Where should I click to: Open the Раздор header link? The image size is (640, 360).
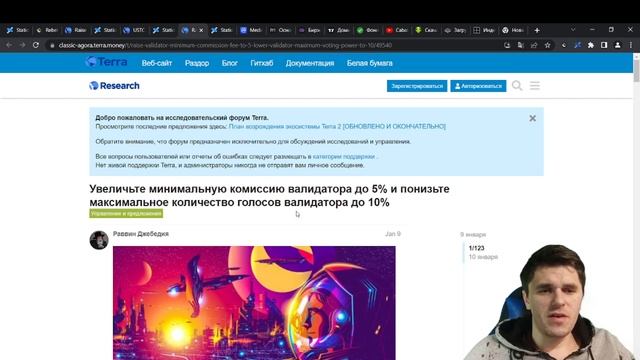197,63
